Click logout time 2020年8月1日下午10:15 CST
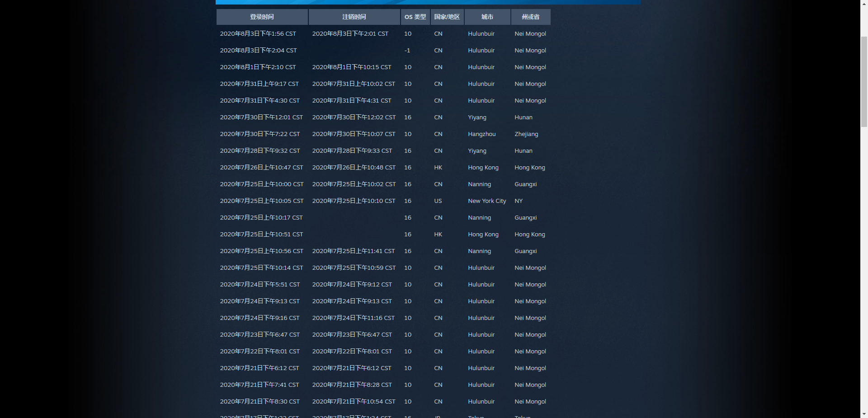Screen dimensions: 868x418 click(x=352, y=67)
